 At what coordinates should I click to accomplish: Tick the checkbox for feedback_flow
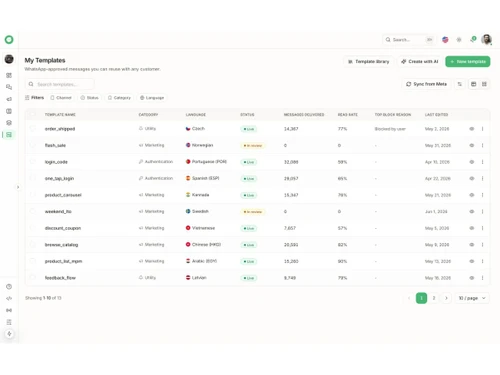[33, 277]
